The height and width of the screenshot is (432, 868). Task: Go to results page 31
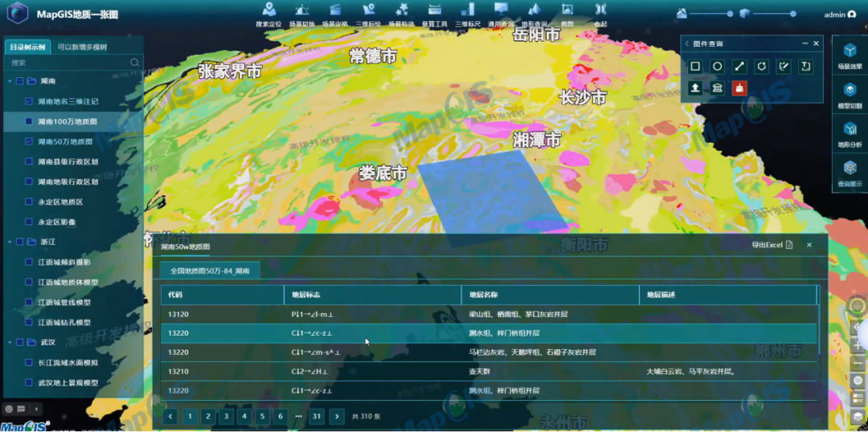[x=317, y=417]
